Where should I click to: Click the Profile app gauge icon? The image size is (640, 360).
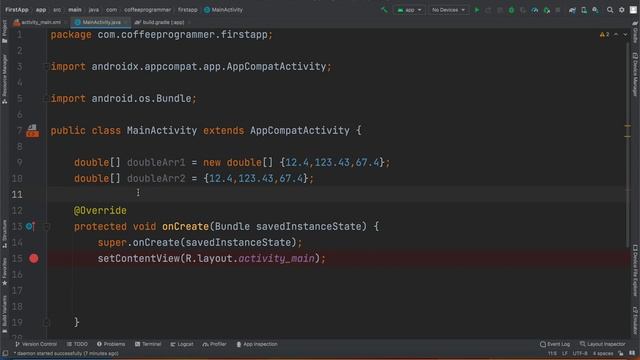pos(535,10)
